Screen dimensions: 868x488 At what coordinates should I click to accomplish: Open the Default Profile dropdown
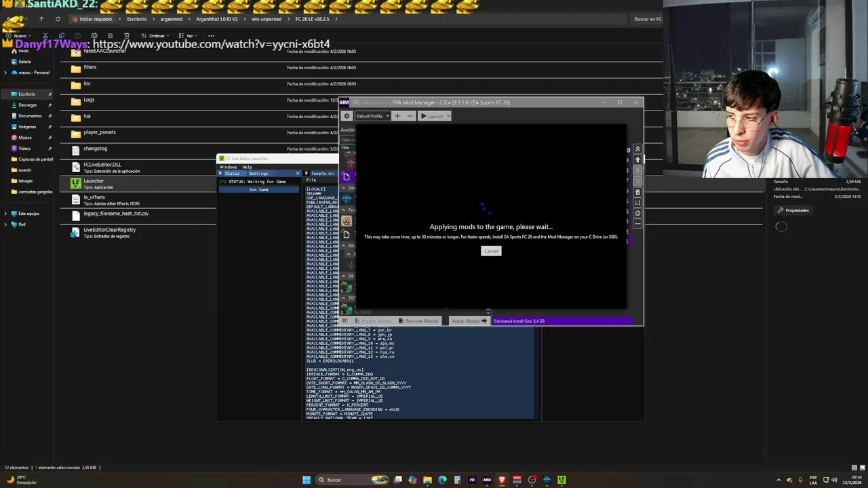(x=373, y=116)
